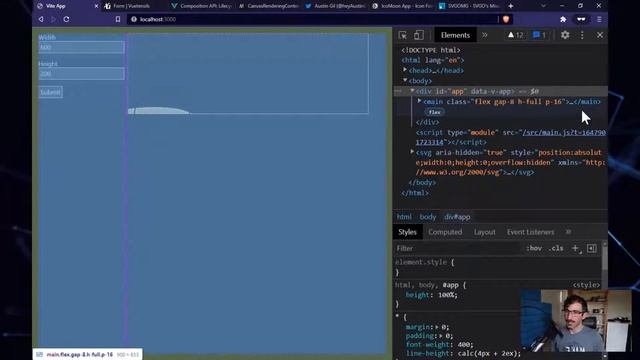Open the Layout pane tab
The width and height of the screenshot is (640, 360).
pyautogui.click(x=484, y=232)
